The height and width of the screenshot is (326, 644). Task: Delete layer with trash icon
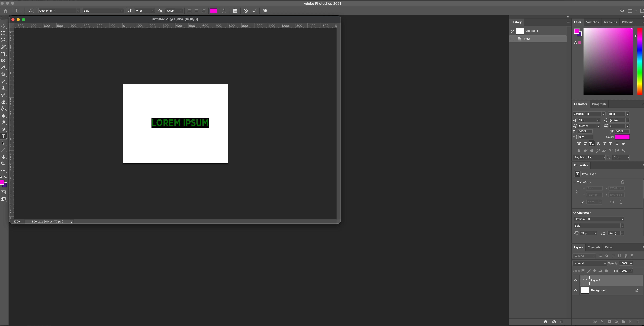(x=638, y=322)
